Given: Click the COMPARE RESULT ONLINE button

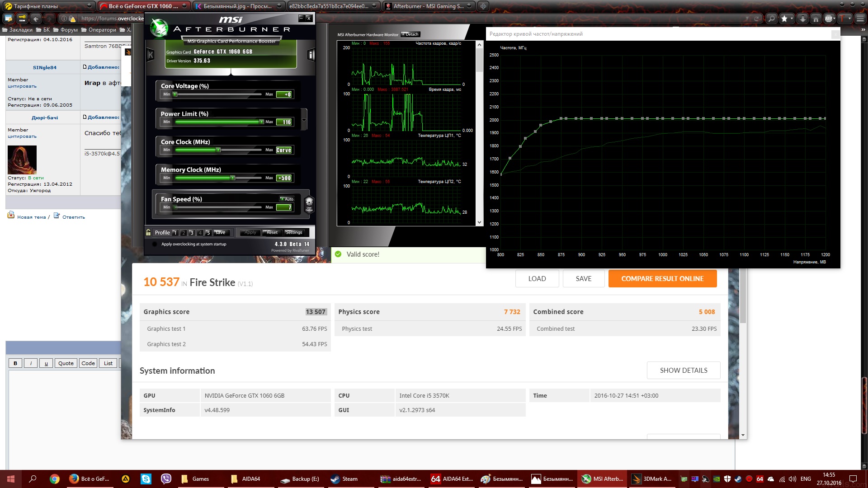Looking at the screenshot, I should pyautogui.click(x=662, y=279).
